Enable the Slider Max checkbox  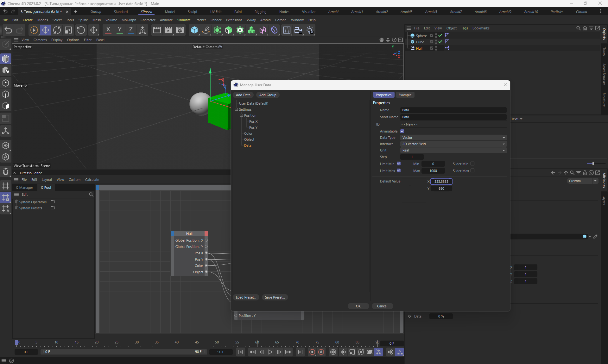coord(472,171)
